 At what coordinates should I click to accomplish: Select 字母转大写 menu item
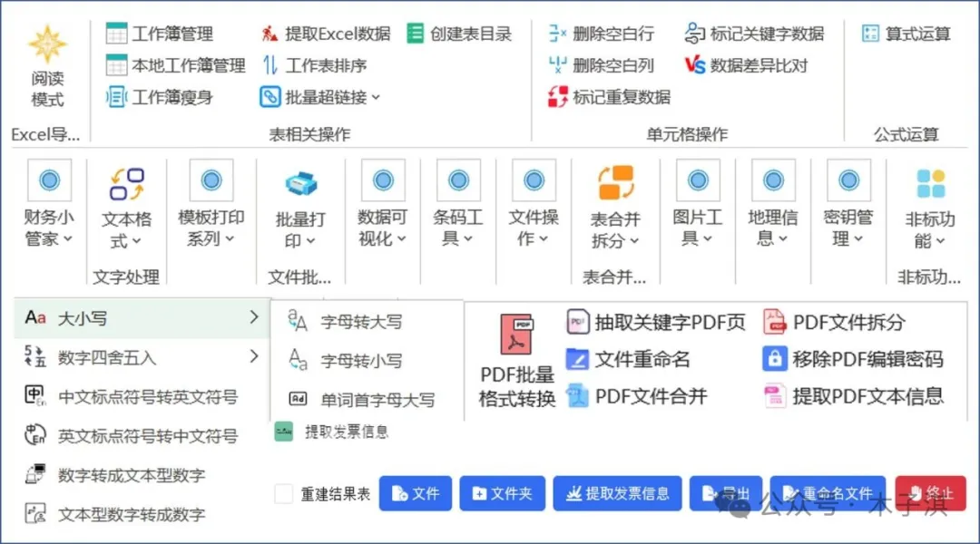360,322
